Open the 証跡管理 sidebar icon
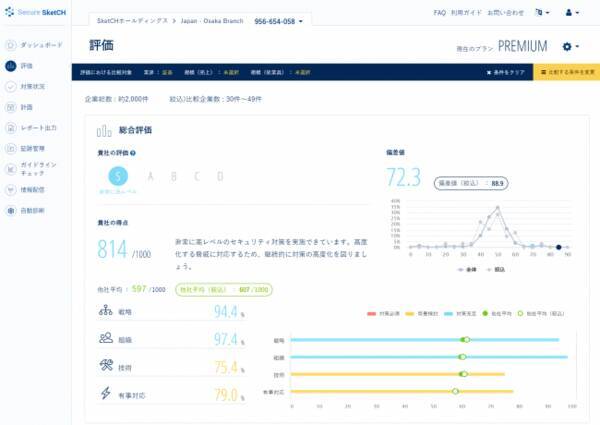Screen dimensions: 600x425 (x=10, y=148)
